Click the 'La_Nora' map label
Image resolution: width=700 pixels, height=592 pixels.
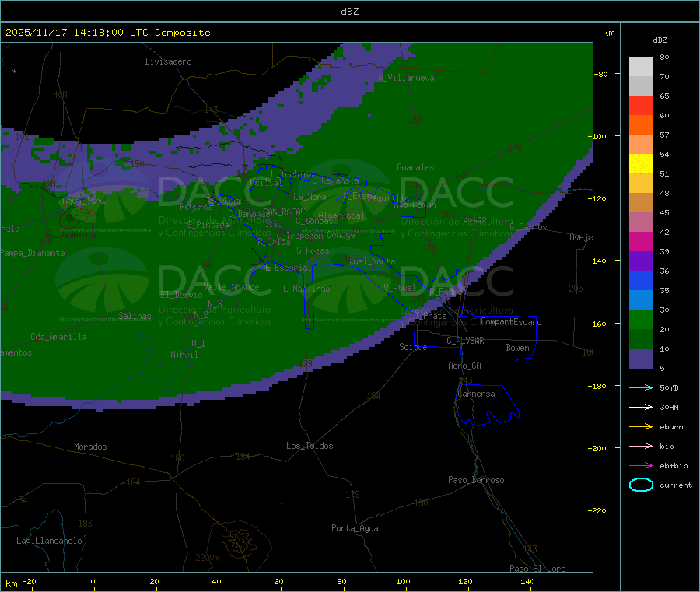(310, 197)
